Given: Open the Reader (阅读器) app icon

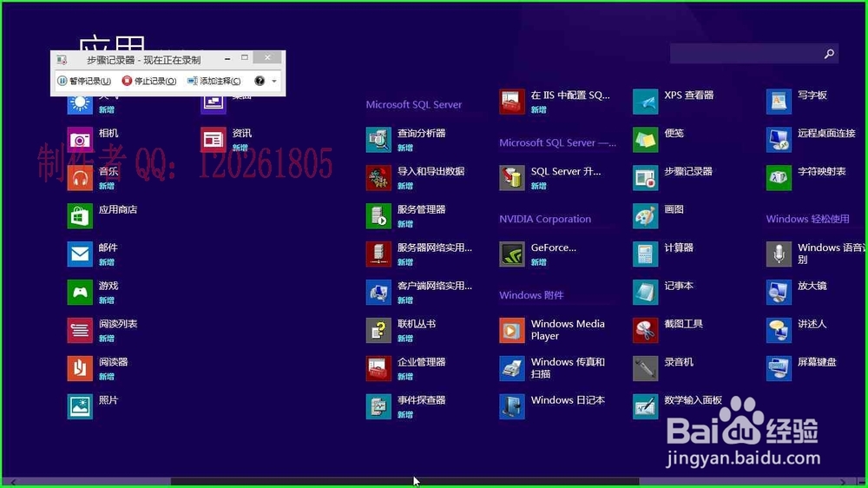Looking at the screenshot, I should 80,369.
